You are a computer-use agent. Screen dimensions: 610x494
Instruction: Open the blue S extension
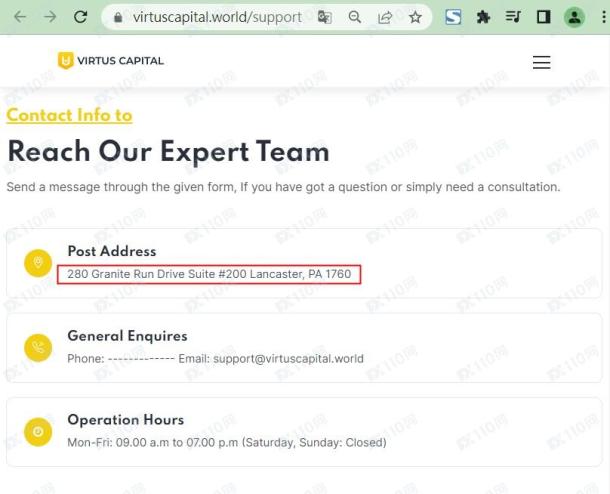pyautogui.click(x=453, y=17)
